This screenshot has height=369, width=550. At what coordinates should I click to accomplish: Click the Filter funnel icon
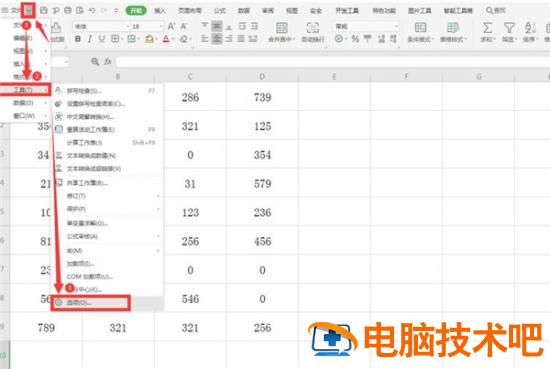[509, 28]
